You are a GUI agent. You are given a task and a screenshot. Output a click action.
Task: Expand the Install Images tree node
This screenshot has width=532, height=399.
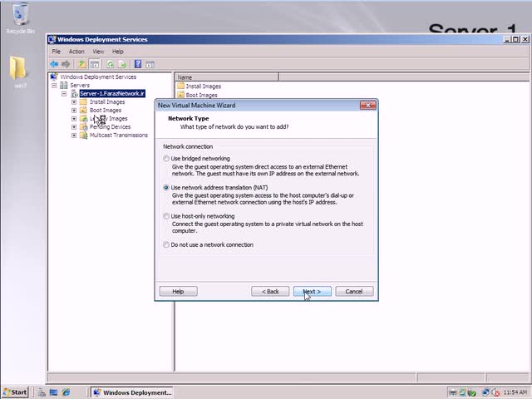[x=74, y=101]
